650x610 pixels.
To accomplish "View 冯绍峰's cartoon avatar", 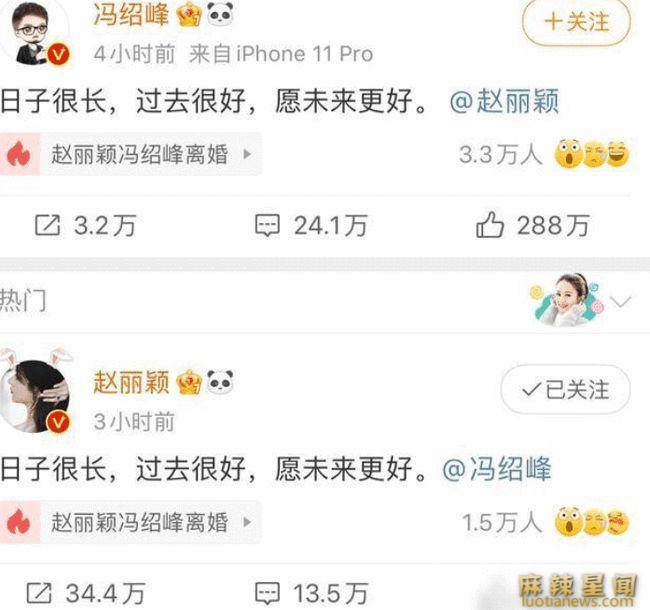I will pyautogui.click(x=37, y=34).
